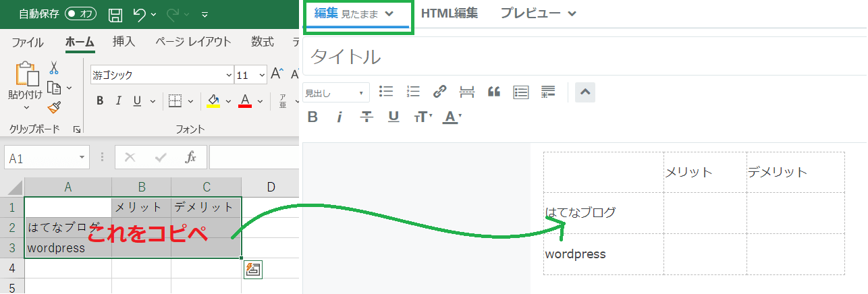This screenshot has width=868, height=294.
Task: Click the Name Box showing A1
Action: (x=47, y=158)
